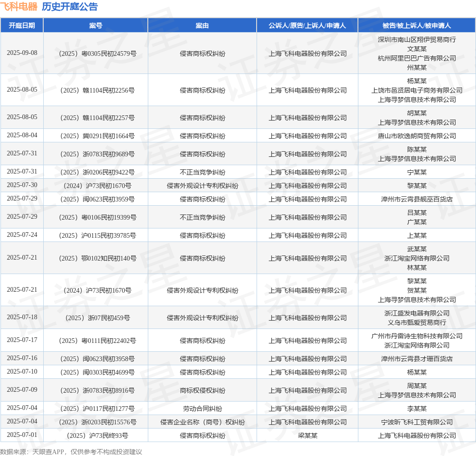This screenshot has height=456, width=476.
Task: Click the 公诉人/原告/上诉人/申请人 column header
Action: (307, 26)
